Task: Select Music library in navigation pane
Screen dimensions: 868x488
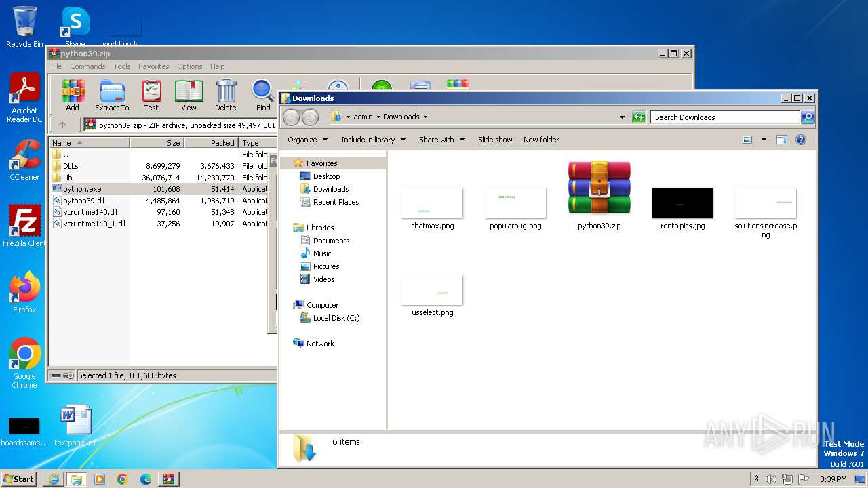Action: [x=322, y=253]
